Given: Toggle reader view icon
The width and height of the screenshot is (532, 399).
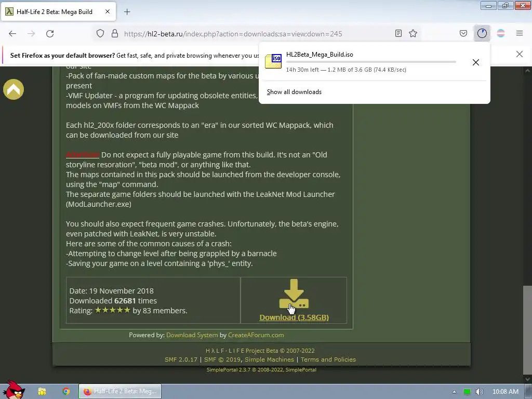Looking at the screenshot, I should [398, 33].
